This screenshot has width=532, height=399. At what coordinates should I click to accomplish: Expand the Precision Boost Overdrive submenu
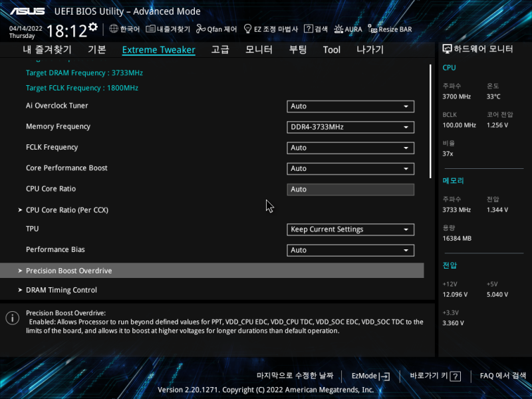[211, 271]
